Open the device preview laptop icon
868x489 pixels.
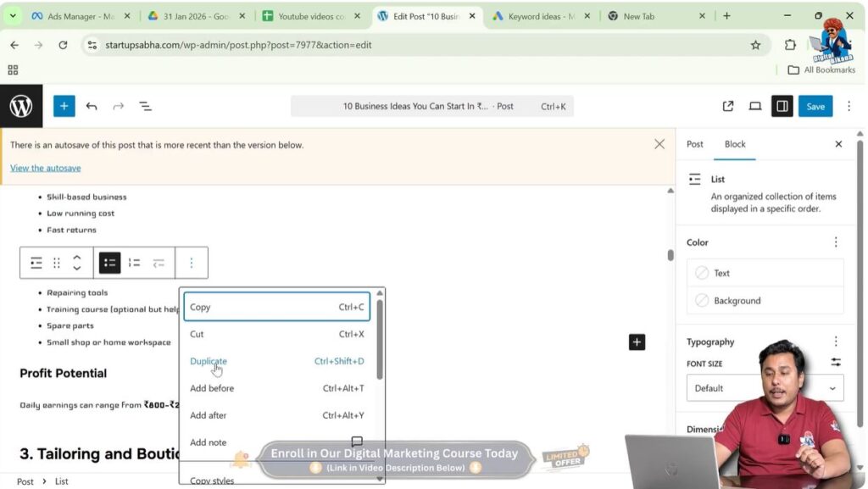(x=755, y=106)
